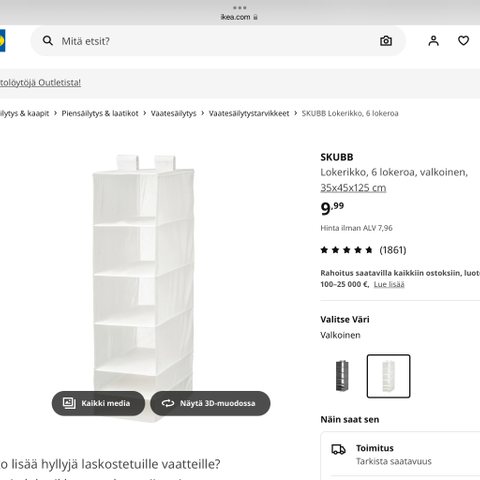Open 'Kaikki media' gallery button

pyautogui.click(x=98, y=403)
